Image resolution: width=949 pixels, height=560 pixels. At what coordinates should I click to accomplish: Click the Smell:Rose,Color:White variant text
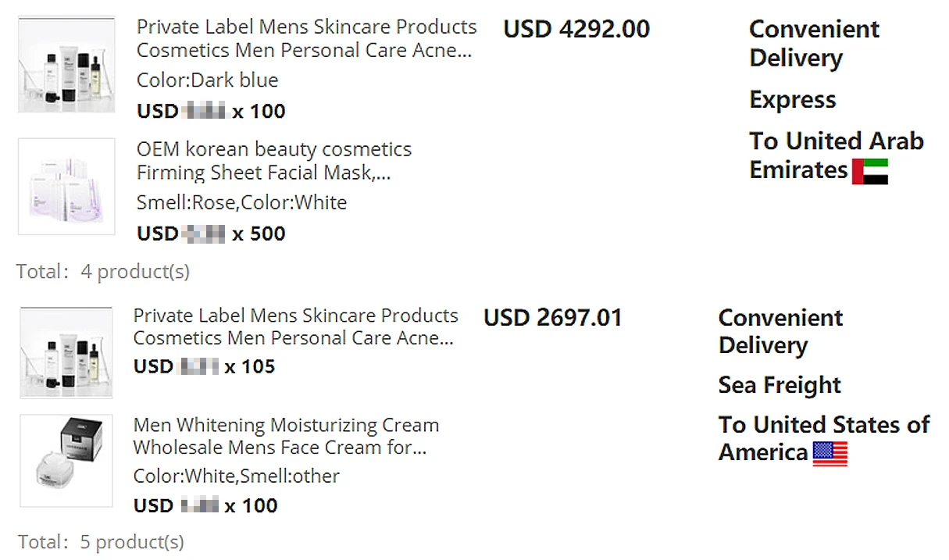coord(241,203)
